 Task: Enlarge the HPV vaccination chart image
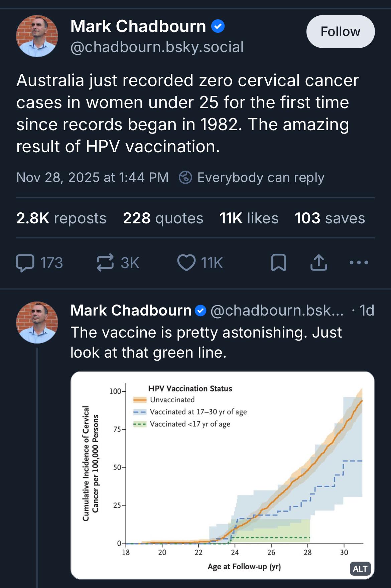click(x=222, y=474)
